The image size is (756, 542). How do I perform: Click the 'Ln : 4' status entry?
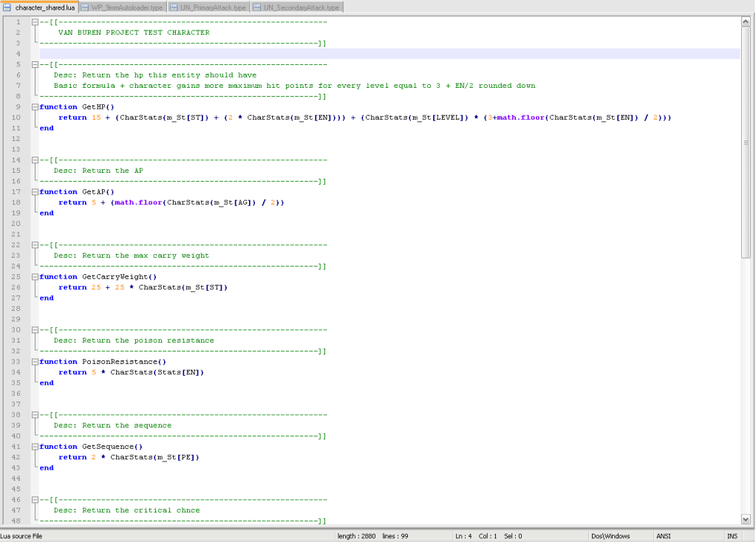[463, 536]
